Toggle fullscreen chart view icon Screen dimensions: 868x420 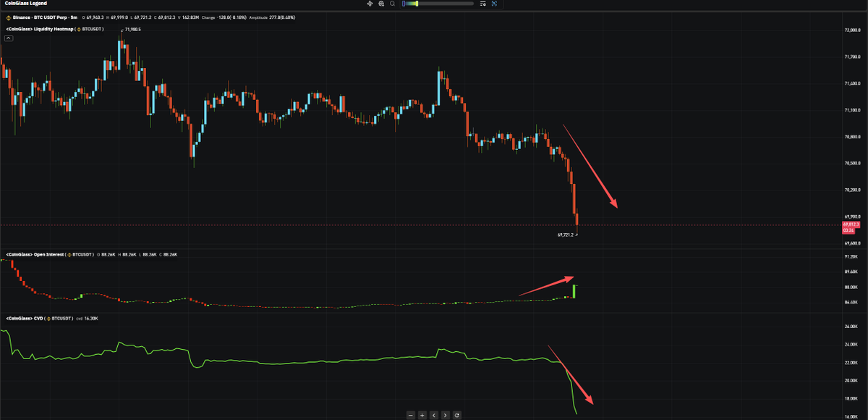pyautogui.click(x=494, y=4)
